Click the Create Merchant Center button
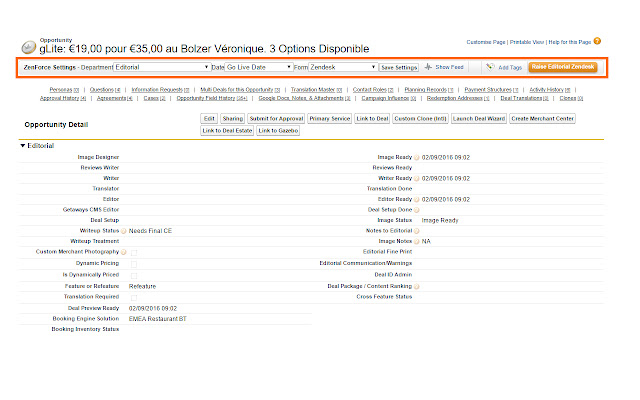This screenshot has height=400, width=640. (542, 119)
